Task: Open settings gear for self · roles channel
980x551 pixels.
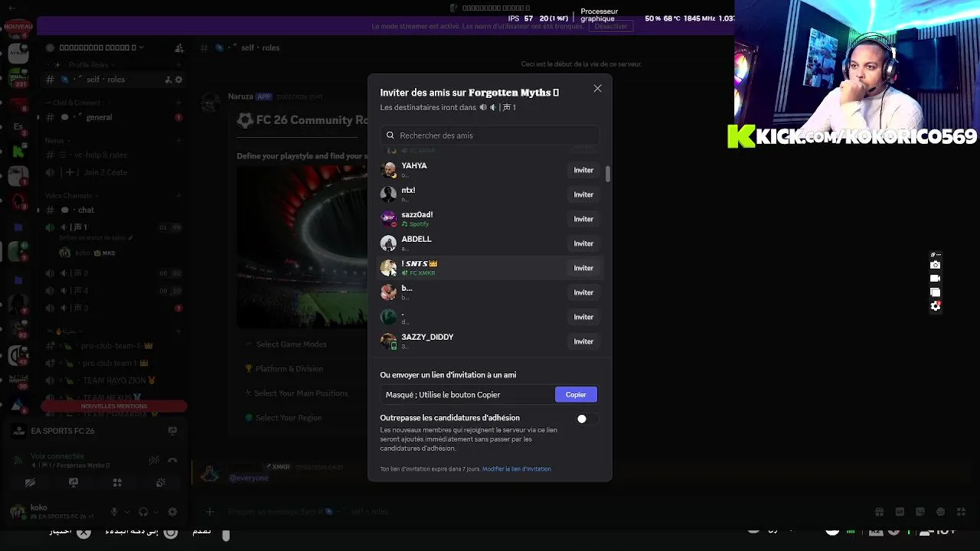Action: point(179,80)
